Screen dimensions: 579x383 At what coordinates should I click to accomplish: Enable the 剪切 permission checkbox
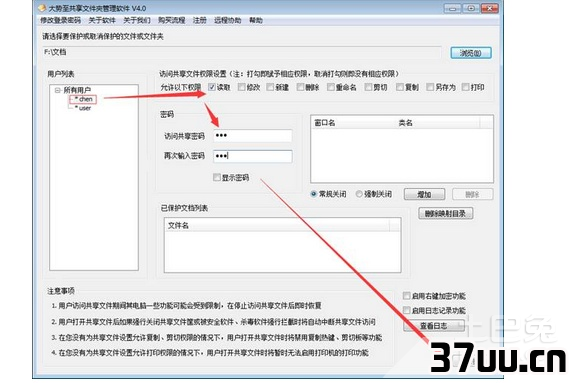368,87
